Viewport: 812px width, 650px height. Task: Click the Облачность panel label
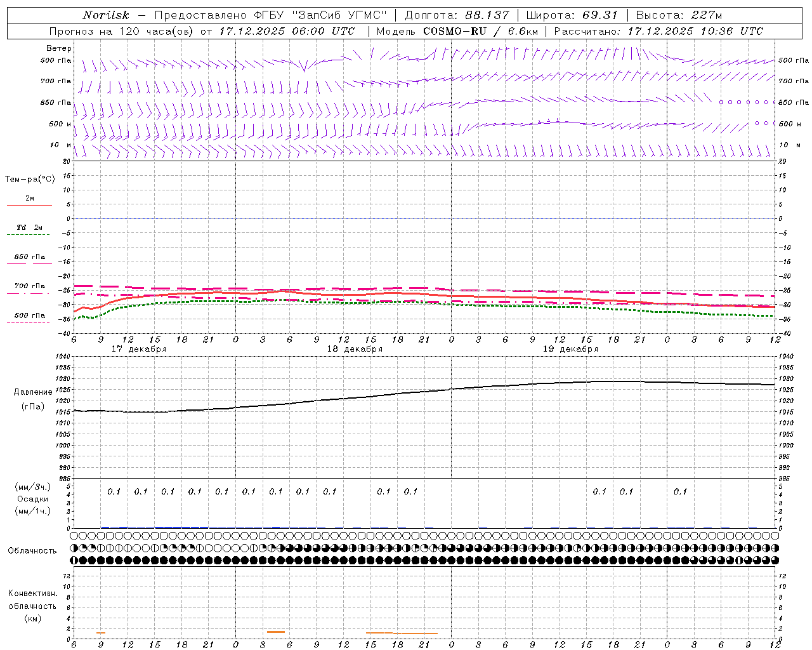[32, 551]
